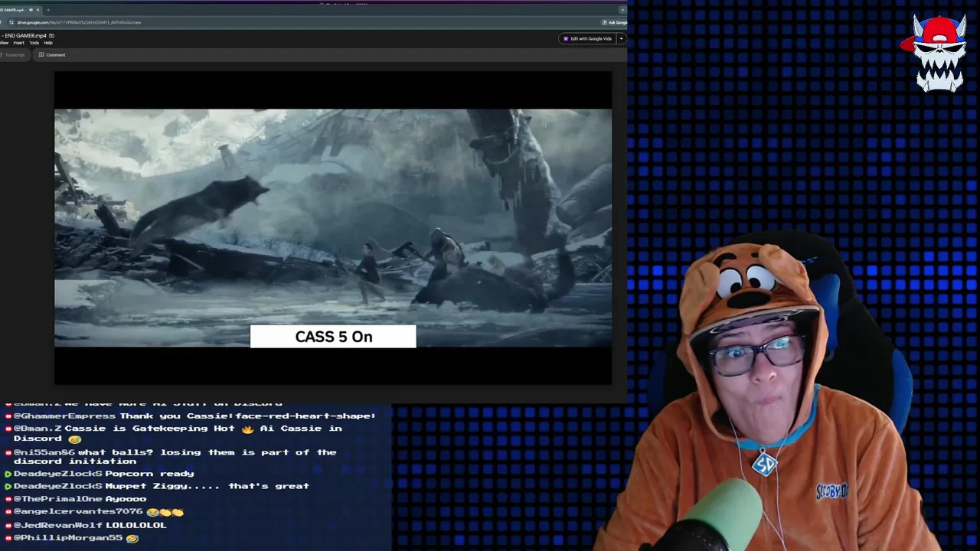Click the Transcript button
The width and height of the screenshot is (980, 551).
pyautogui.click(x=15, y=55)
